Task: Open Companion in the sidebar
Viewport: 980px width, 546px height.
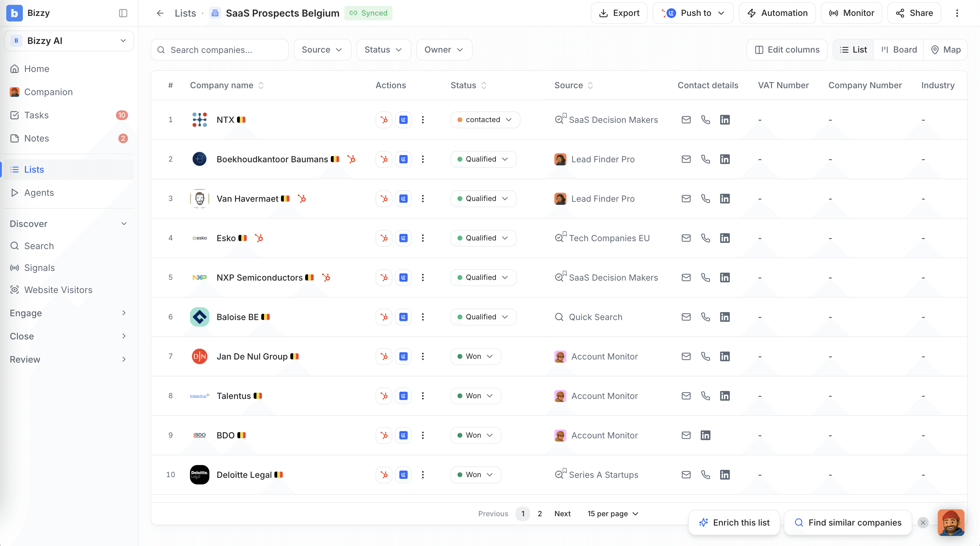Action: pos(69,92)
